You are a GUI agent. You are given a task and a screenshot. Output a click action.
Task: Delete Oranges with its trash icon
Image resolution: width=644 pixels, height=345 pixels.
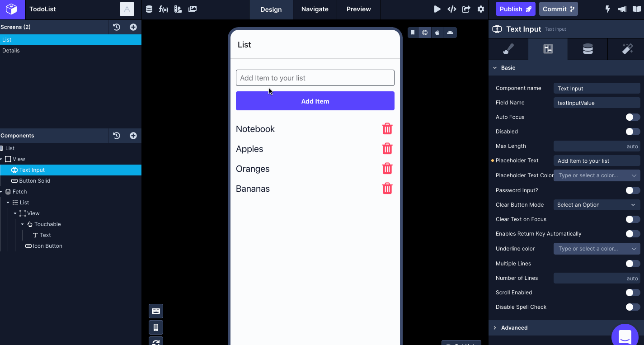coord(387,169)
